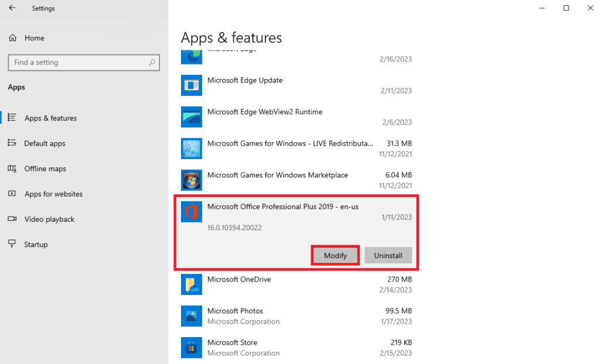Open the Default apps section
This screenshot has height=364, width=600.
click(x=45, y=143)
